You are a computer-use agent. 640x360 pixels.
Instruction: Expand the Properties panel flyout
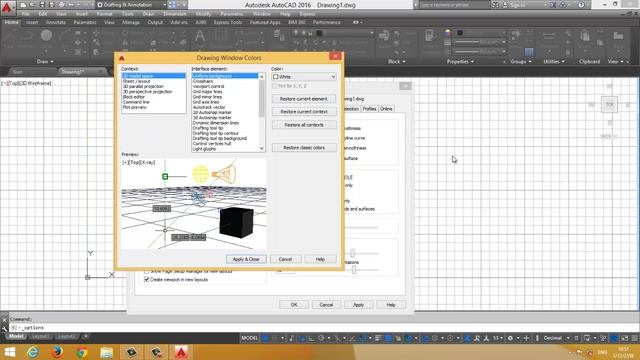pyautogui.click(x=460, y=62)
